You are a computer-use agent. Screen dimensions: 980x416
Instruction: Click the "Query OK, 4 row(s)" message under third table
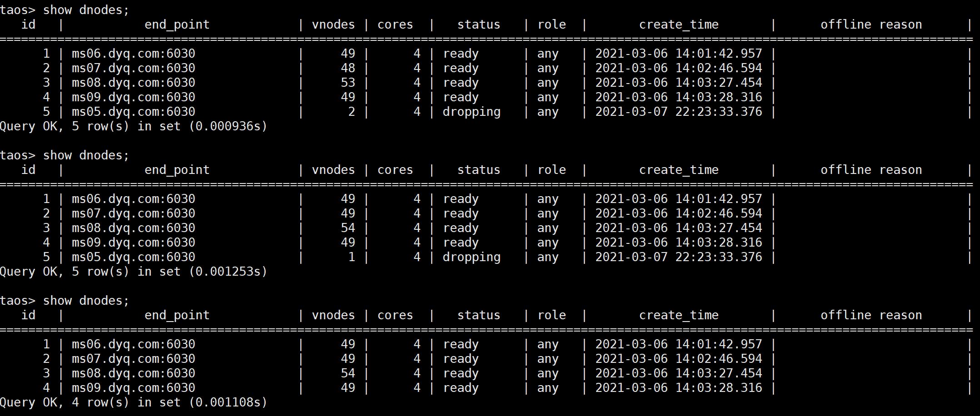pyautogui.click(x=134, y=402)
